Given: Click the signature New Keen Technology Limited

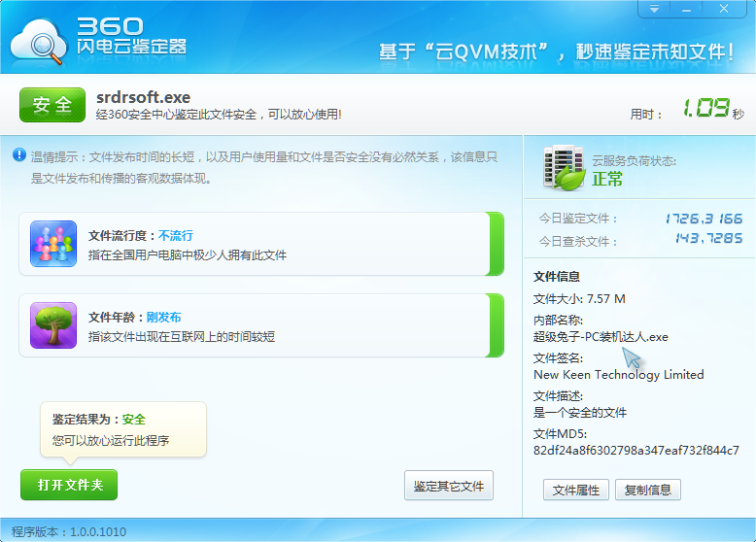Looking at the screenshot, I should (x=619, y=375).
